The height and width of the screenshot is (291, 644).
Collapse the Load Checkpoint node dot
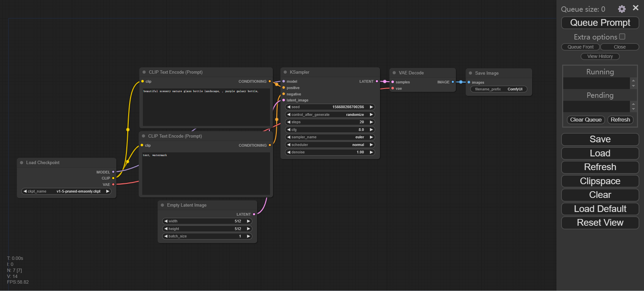click(21, 163)
